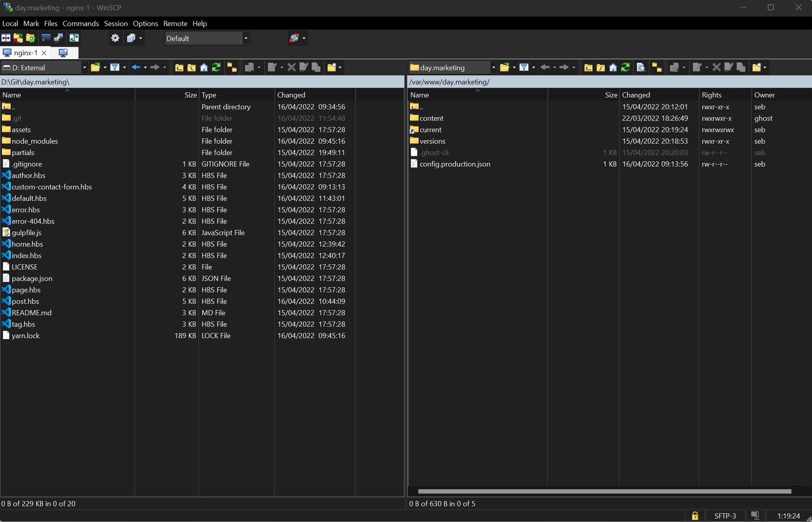The width and height of the screenshot is (812, 522).
Task: Expand the D: External drive dropdown
Action: [x=84, y=67]
